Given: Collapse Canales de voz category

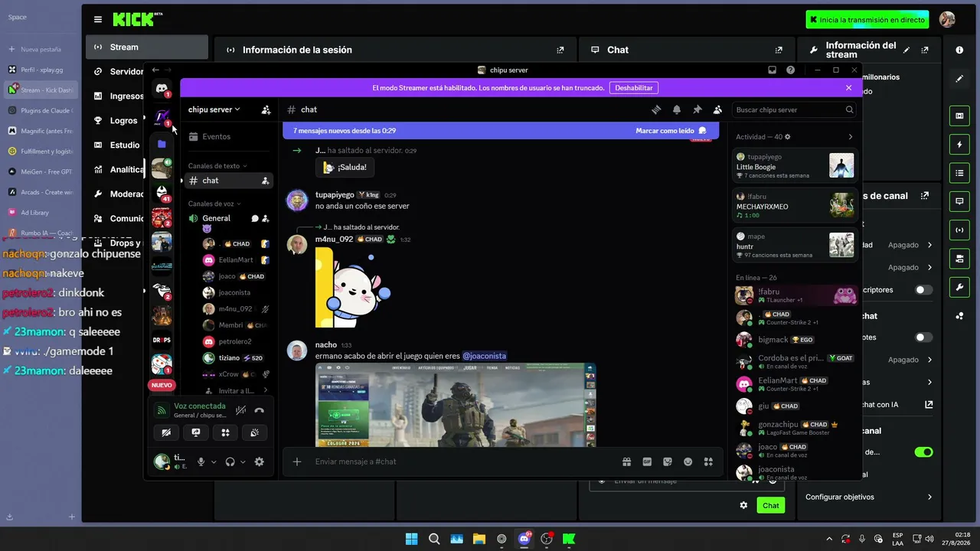Looking at the screenshot, I should pos(214,204).
